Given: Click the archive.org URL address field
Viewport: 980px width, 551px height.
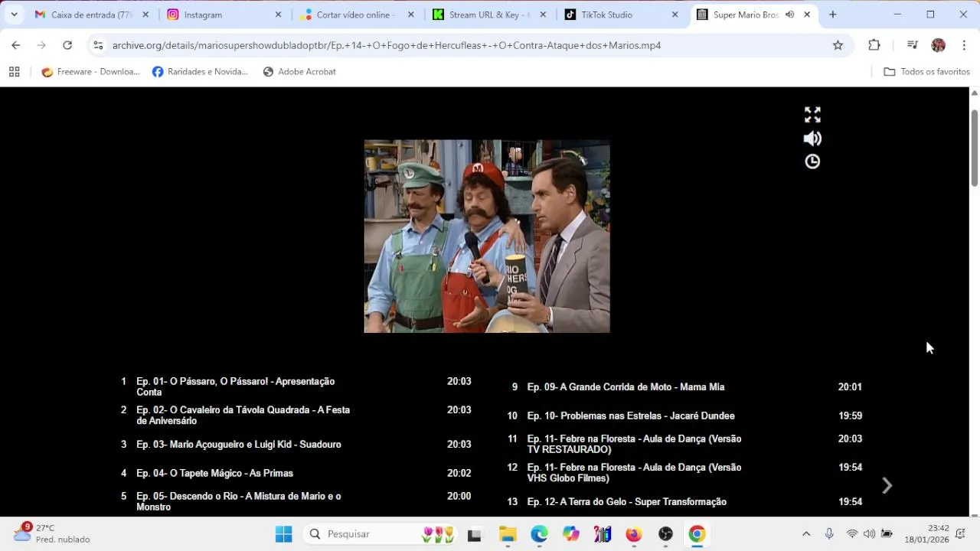Looking at the screenshot, I should 467,45.
